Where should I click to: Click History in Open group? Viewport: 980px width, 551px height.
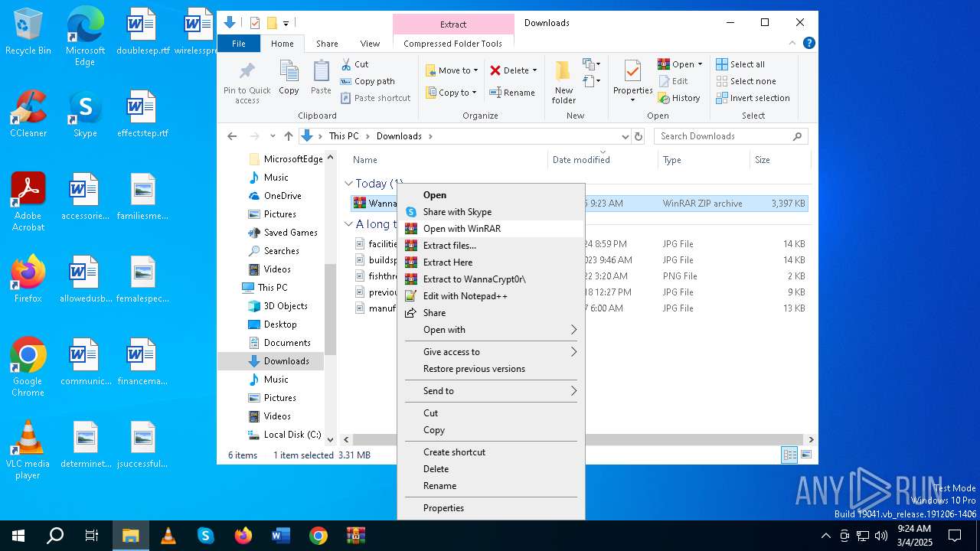pos(679,98)
